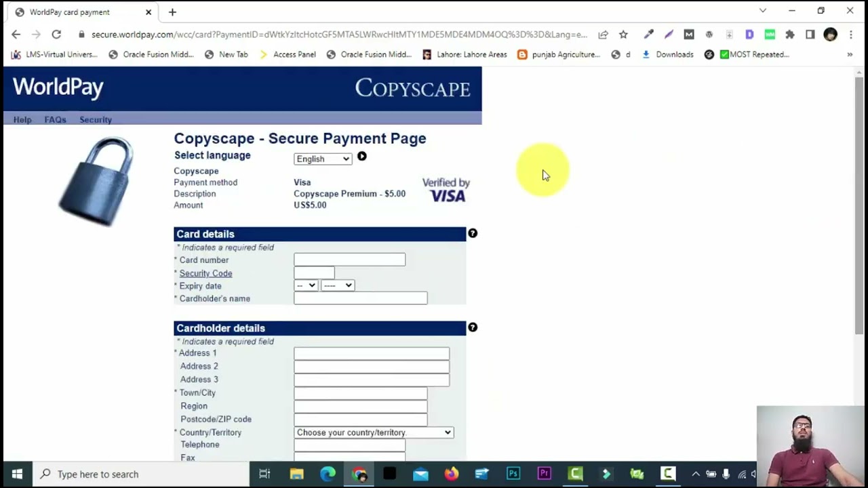Image resolution: width=868 pixels, height=488 pixels.
Task: Open the LMS-Virtual University bookmark
Action: 54,54
